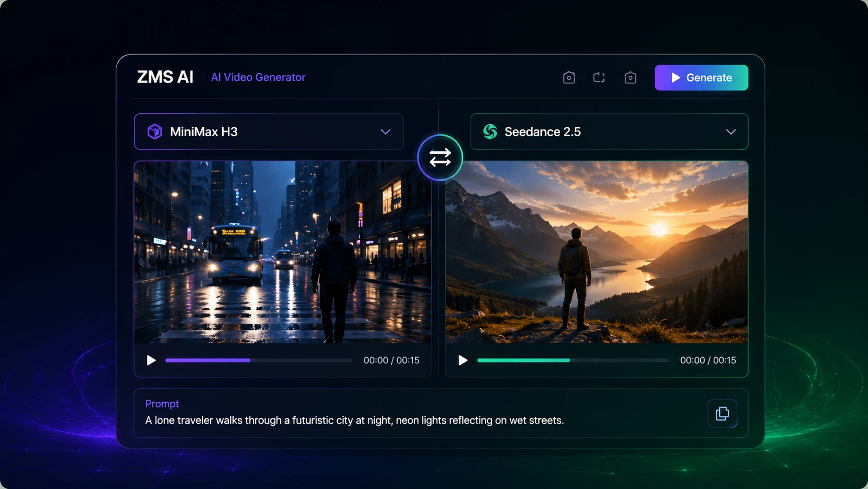Click the Prompt label
868x489 pixels.
click(x=162, y=404)
